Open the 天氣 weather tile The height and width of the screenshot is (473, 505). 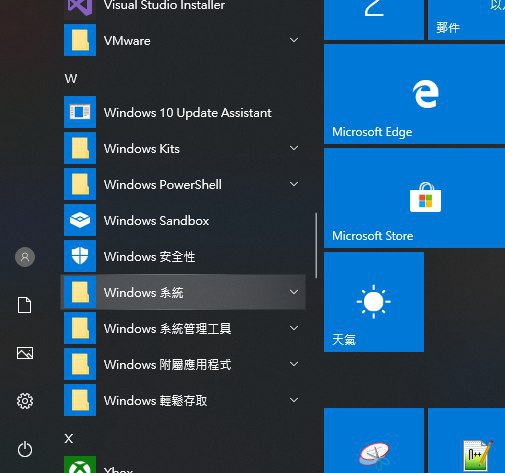point(374,302)
